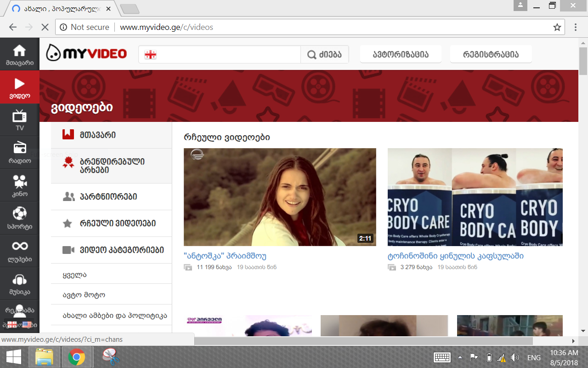588x368 pixels.
Task: Open ტოჩინოშინი ყინულის კაფსულაში video title link
Action: 456,256
